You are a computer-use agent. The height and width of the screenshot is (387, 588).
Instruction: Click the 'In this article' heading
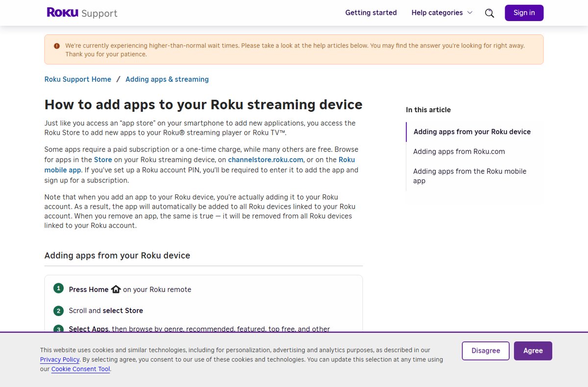[x=428, y=110]
